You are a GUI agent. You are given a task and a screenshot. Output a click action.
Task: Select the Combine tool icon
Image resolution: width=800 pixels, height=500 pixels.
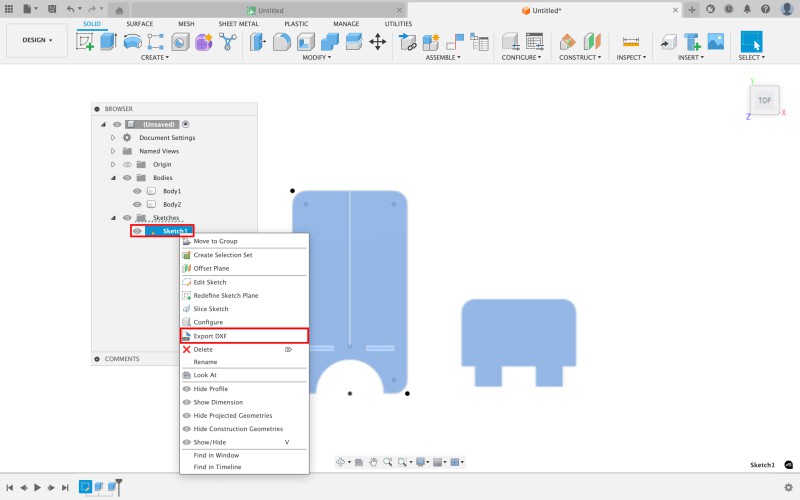[330, 41]
